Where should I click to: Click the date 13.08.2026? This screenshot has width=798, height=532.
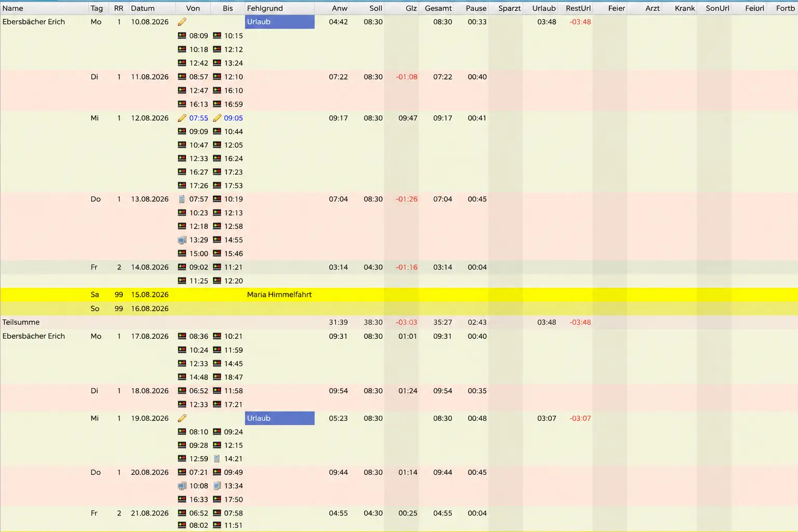click(x=150, y=199)
